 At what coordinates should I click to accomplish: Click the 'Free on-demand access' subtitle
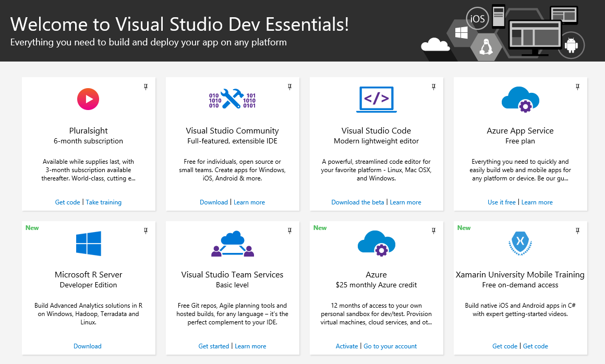520,285
